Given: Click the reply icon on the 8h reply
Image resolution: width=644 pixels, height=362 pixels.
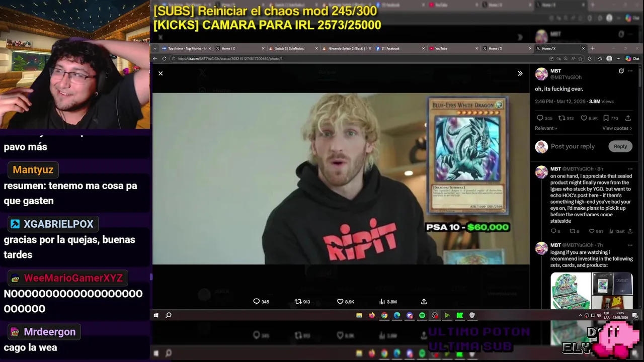Looking at the screenshot, I should [553, 231].
